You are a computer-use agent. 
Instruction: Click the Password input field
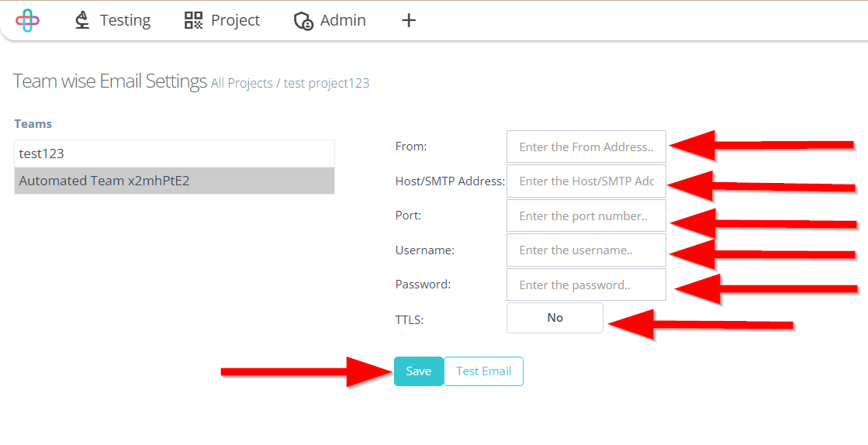(x=586, y=285)
